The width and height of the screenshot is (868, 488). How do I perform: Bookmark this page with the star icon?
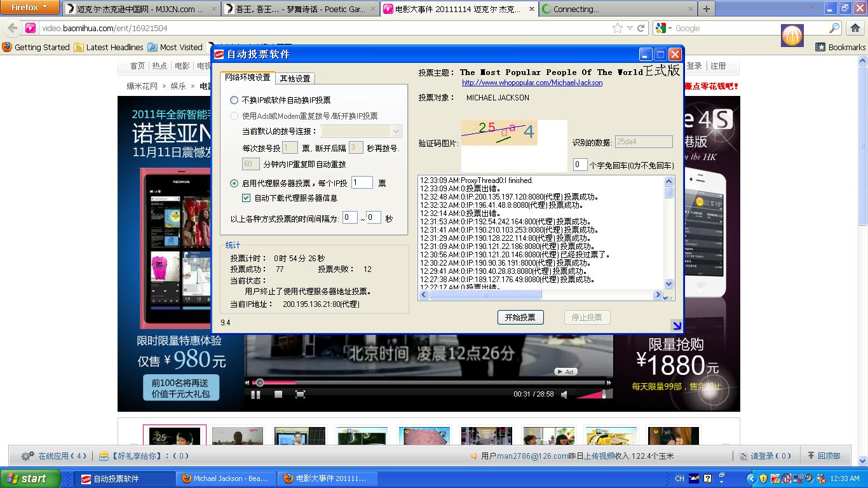[617, 28]
